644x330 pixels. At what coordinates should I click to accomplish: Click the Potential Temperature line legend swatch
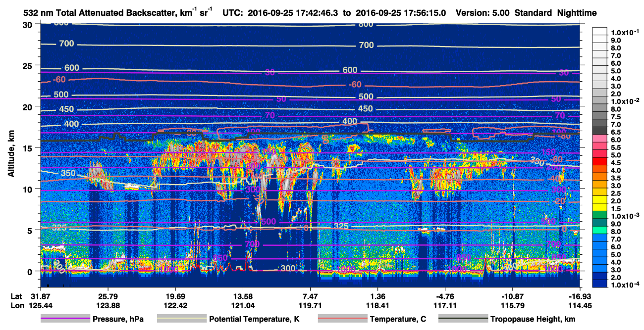coord(181,319)
